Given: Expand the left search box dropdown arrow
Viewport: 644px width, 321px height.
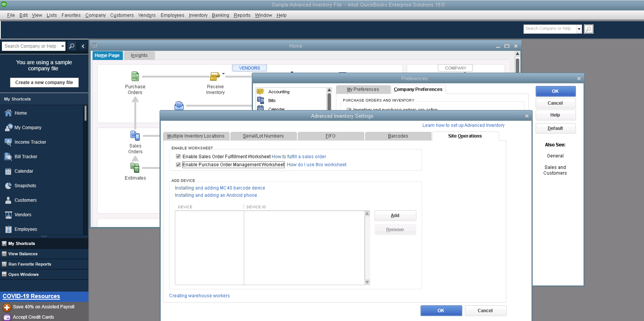Looking at the screenshot, I should (x=63, y=46).
